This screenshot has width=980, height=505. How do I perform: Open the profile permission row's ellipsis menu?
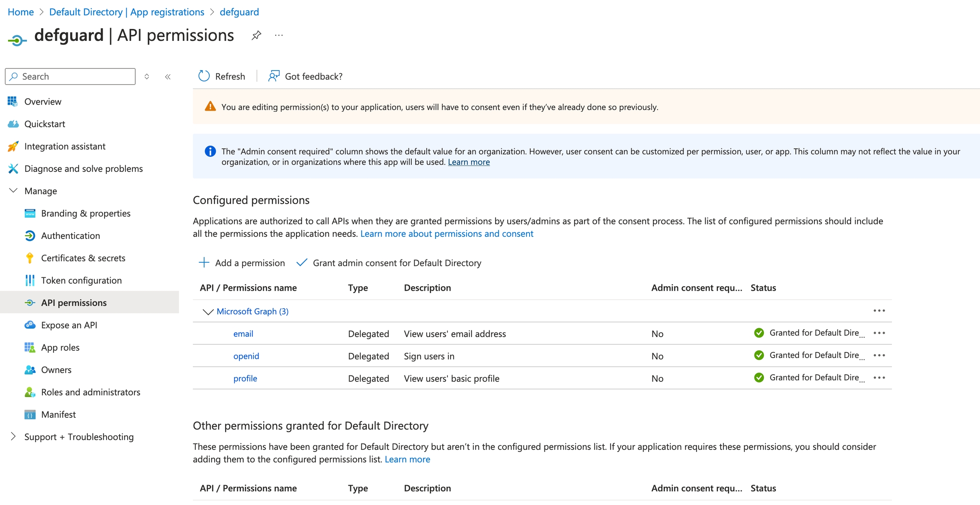pos(879,377)
